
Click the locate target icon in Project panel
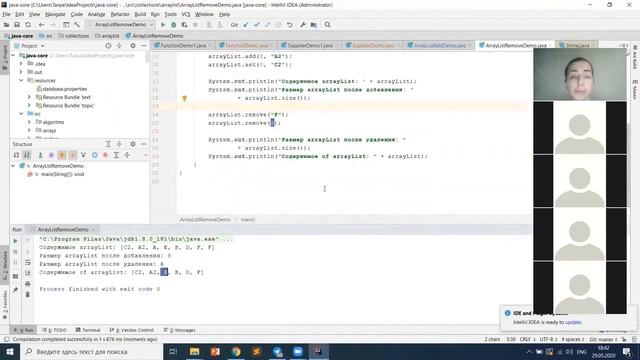pyautogui.click(x=108, y=46)
